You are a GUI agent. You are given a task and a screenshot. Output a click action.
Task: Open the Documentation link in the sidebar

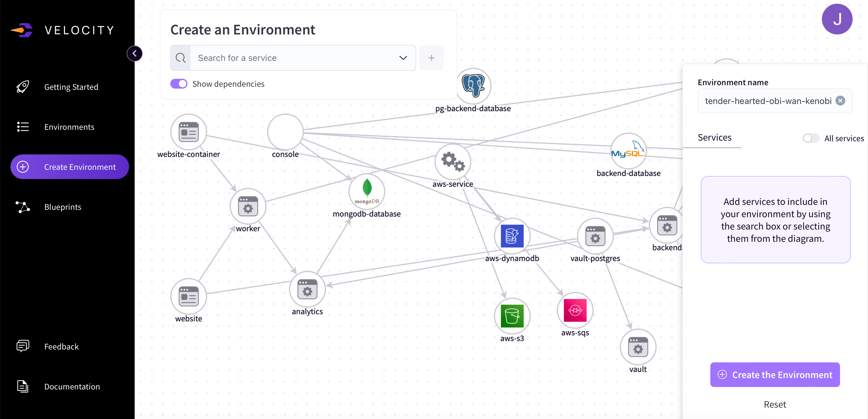pyautogui.click(x=70, y=386)
